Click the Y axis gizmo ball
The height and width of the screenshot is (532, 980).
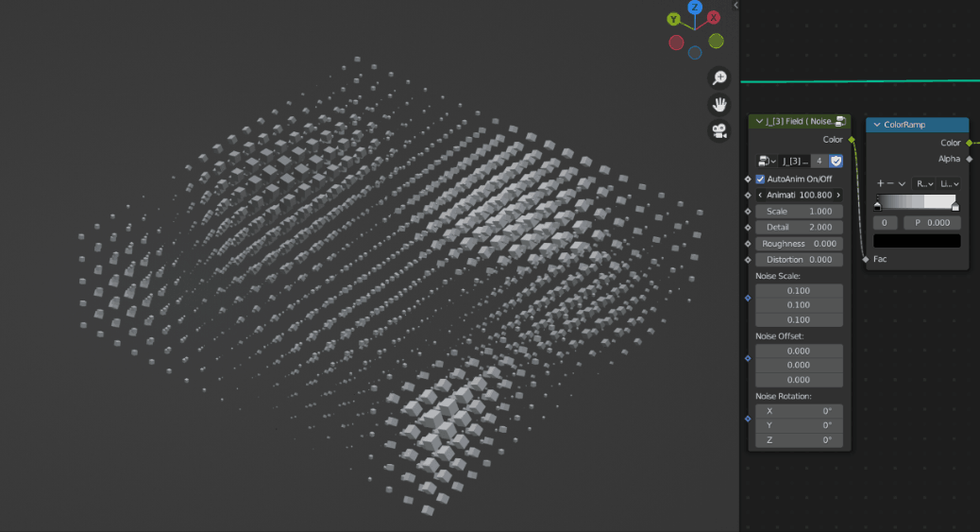(673, 20)
